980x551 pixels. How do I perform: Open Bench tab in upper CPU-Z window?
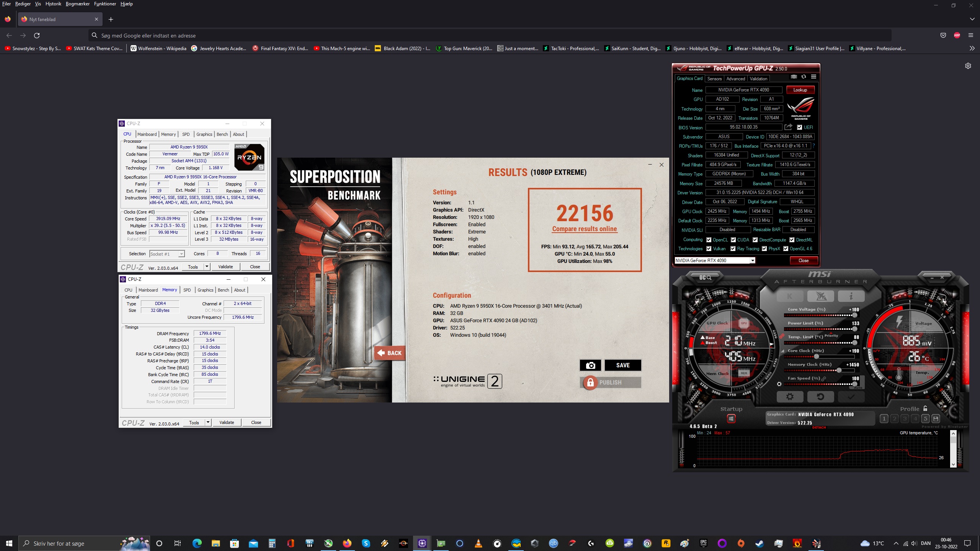(x=222, y=134)
